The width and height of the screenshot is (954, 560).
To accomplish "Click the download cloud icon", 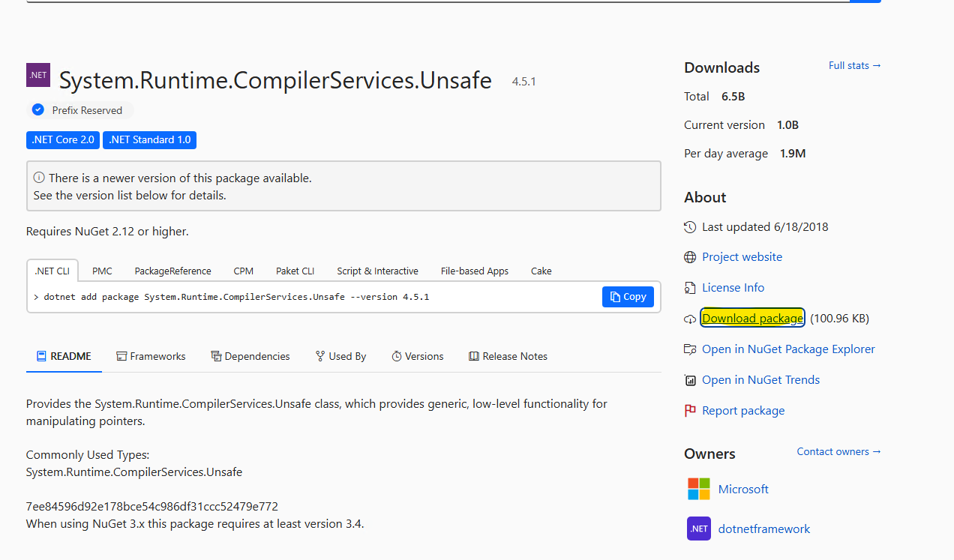I will pyautogui.click(x=689, y=318).
